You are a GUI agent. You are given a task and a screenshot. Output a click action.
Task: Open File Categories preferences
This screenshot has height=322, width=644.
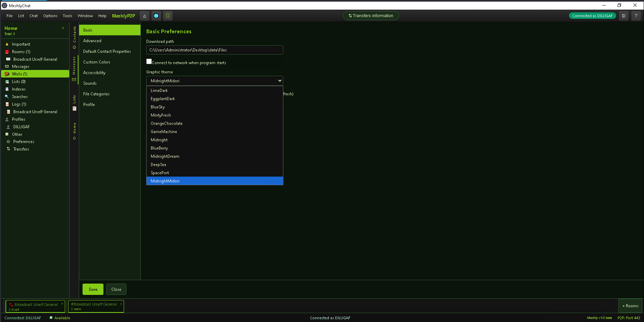pyautogui.click(x=110, y=94)
